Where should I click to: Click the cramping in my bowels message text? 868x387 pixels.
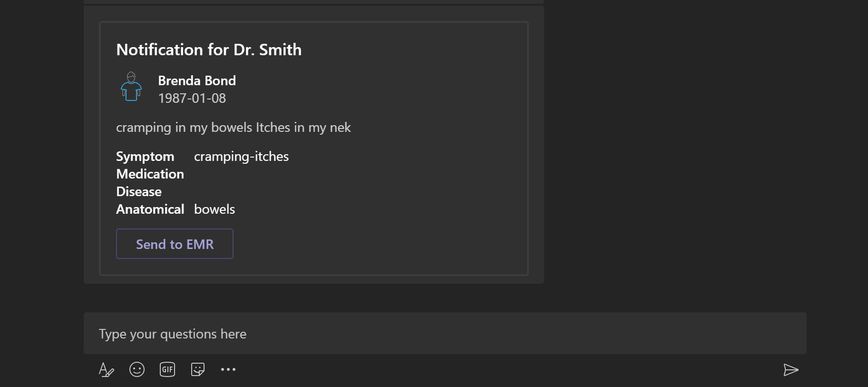click(234, 128)
